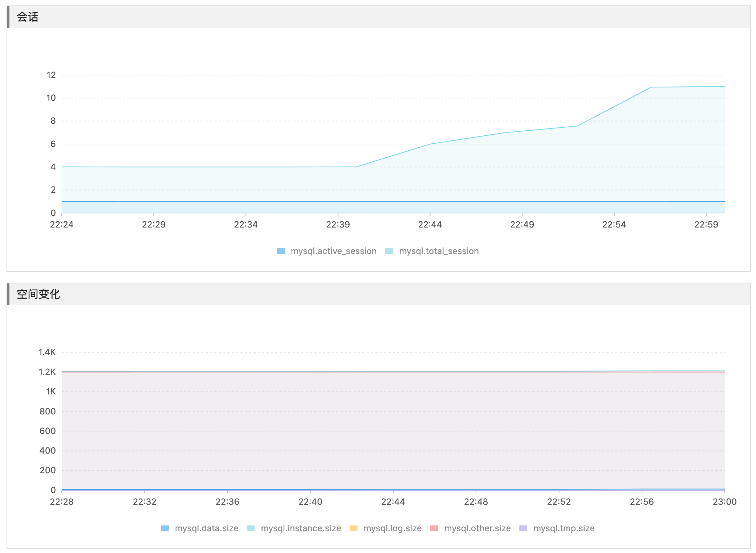Click the 22:40 tick on space chart
The image size is (756, 553).
[310, 502]
